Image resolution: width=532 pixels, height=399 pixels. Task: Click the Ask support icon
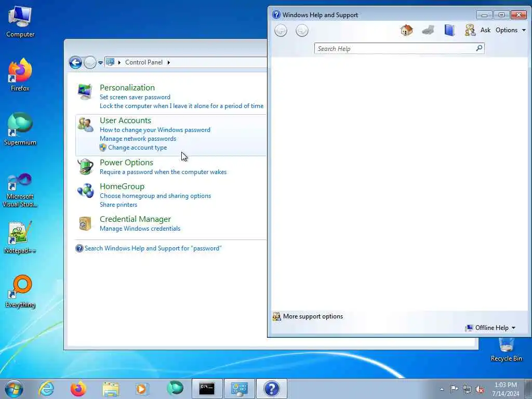470,30
